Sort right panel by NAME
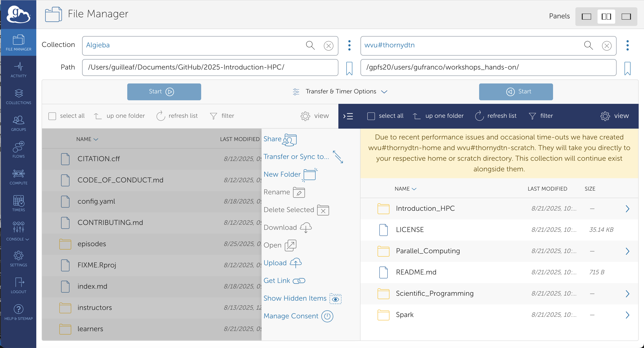This screenshot has width=644, height=348. pyautogui.click(x=405, y=189)
